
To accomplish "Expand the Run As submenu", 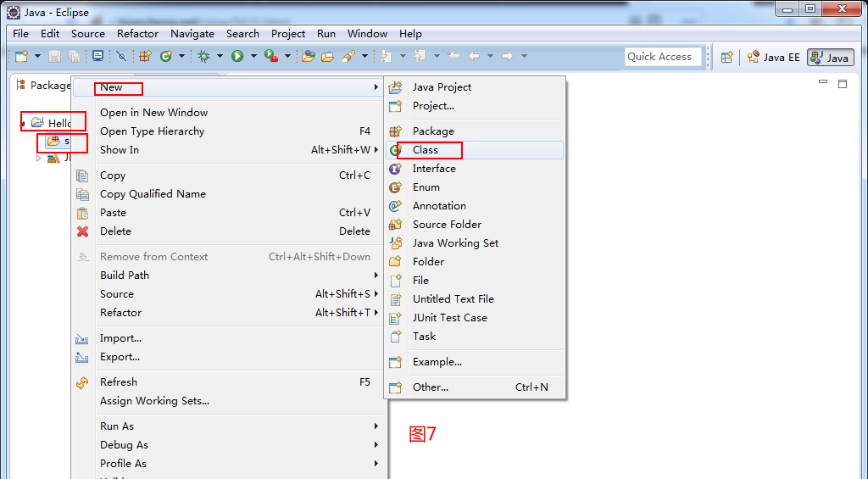I will [x=228, y=426].
